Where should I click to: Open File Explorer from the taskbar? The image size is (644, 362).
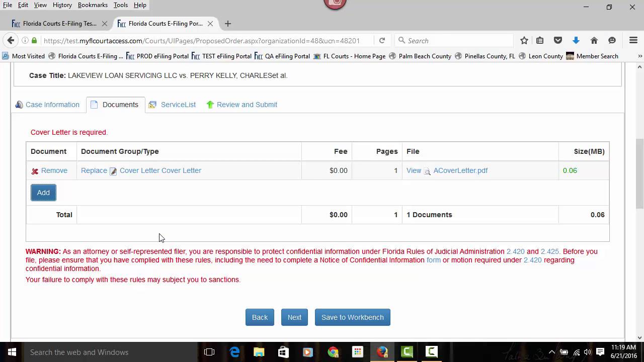point(259,352)
